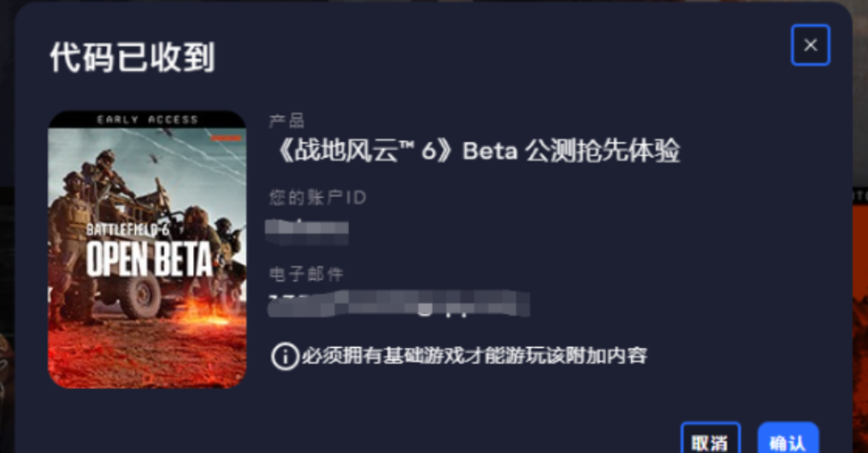Click the 您的账户ID label
The image size is (868, 453).
[x=318, y=197]
